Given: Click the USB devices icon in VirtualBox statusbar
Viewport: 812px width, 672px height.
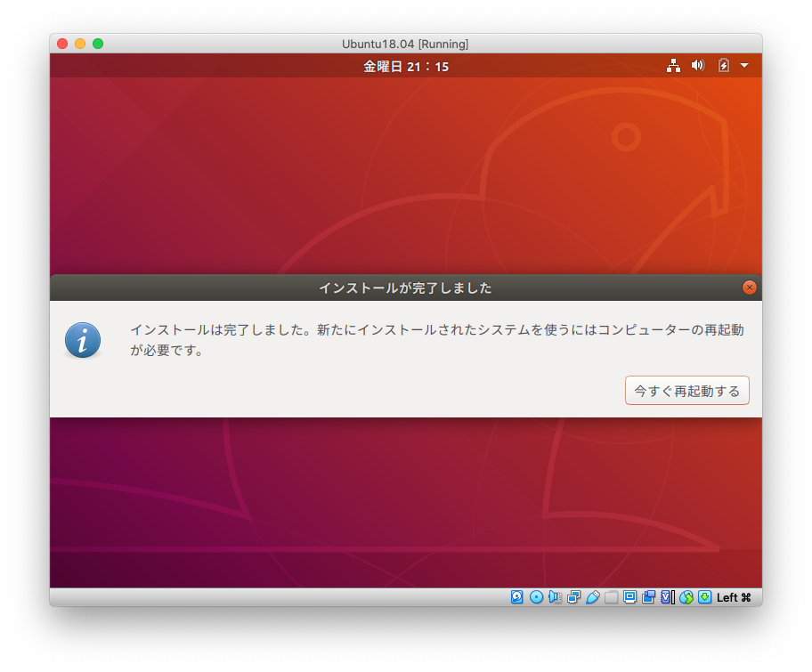Looking at the screenshot, I should click(x=593, y=597).
